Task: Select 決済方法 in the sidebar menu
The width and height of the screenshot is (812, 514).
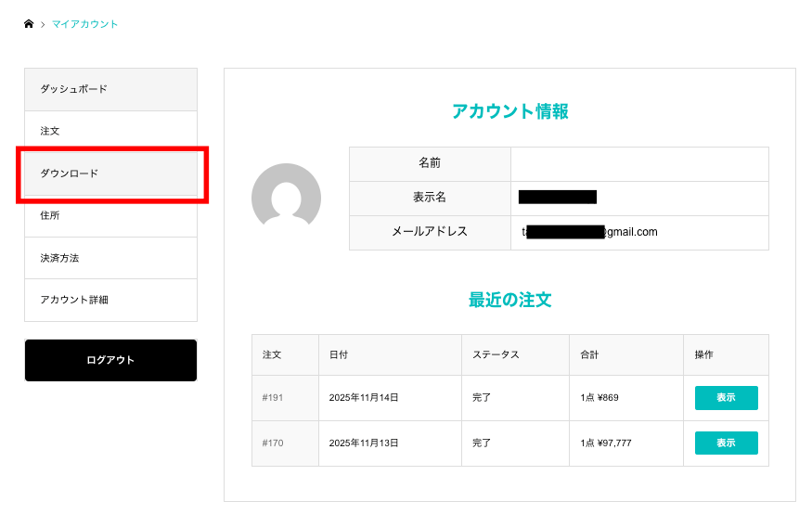Action: (x=110, y=258)
